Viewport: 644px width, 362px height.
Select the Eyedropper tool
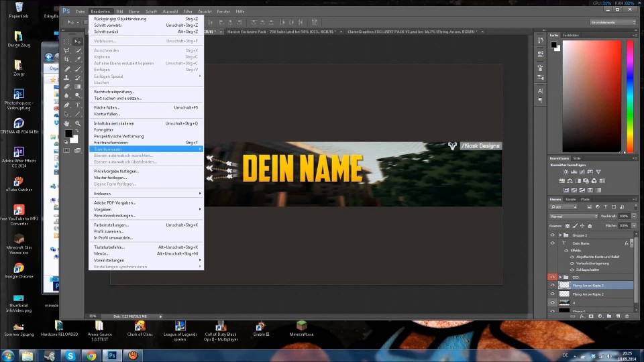(78, 60)
